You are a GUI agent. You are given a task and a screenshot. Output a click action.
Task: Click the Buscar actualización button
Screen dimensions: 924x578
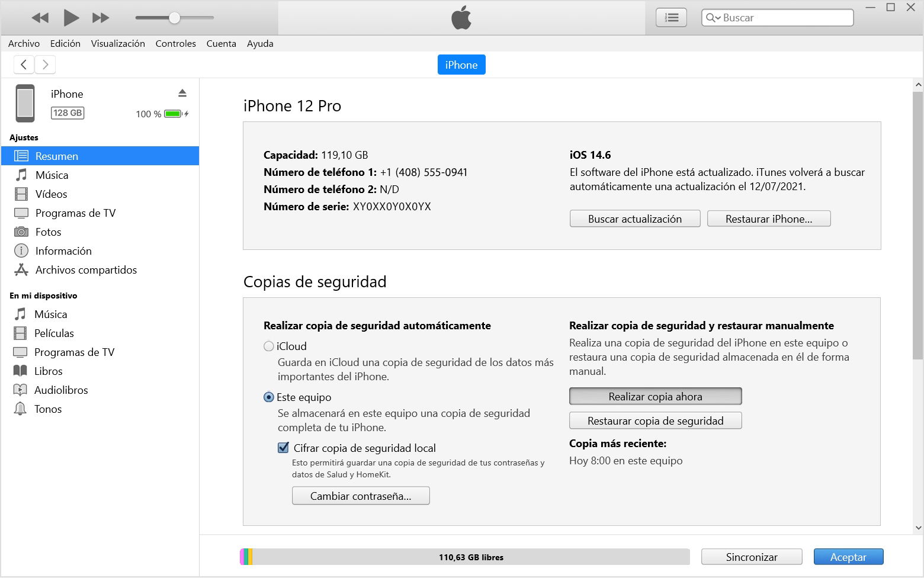point(635,219)
